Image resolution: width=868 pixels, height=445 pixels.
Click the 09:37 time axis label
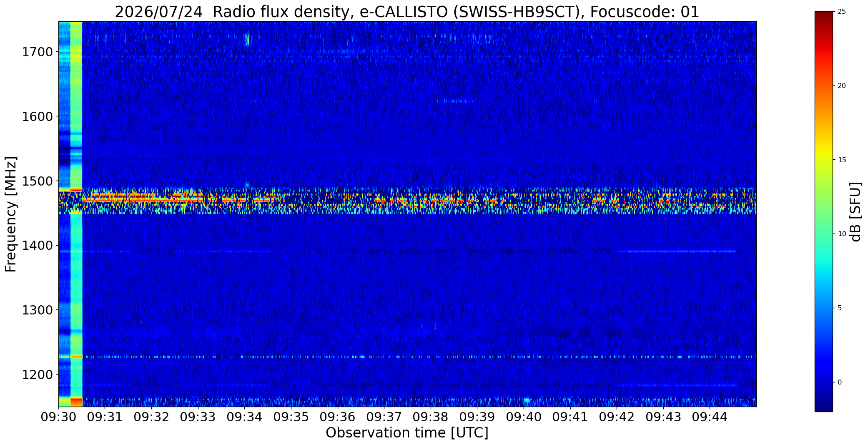click(x=384, y=417)
